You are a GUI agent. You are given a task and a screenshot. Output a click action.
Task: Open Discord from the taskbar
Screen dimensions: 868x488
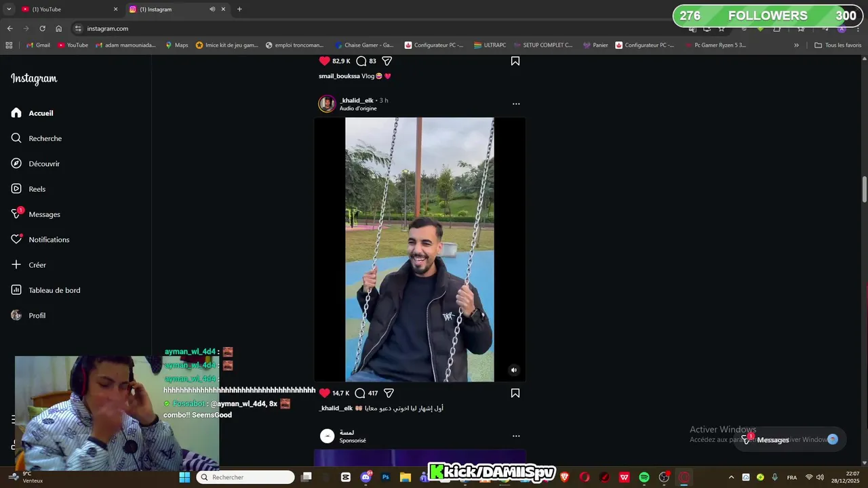pyautogui.click(x=366, y=477)
